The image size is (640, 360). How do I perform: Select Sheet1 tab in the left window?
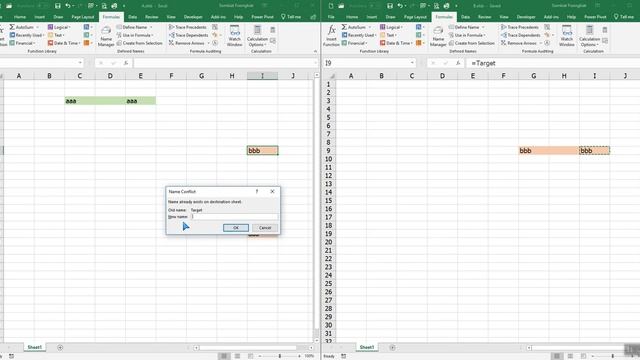pyautogui.click(x=34, y=347)
